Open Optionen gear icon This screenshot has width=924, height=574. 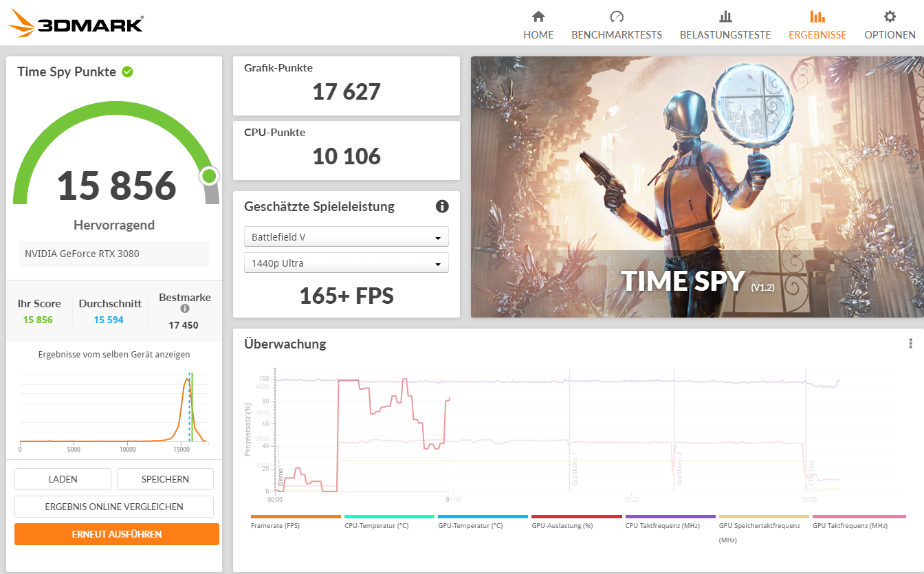[890, 16]
